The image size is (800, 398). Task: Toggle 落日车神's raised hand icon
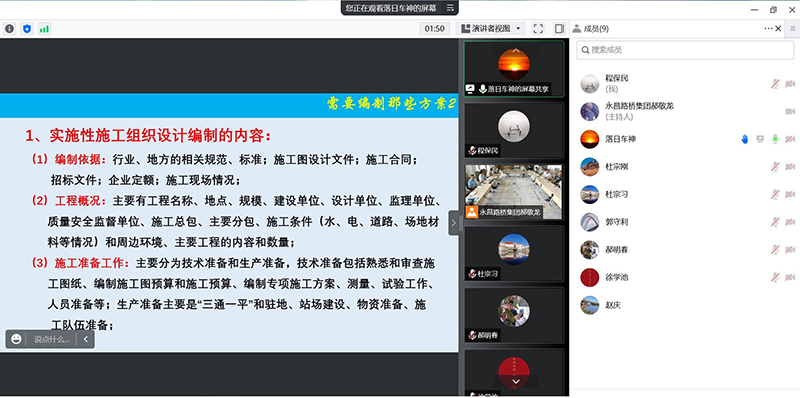745,139
